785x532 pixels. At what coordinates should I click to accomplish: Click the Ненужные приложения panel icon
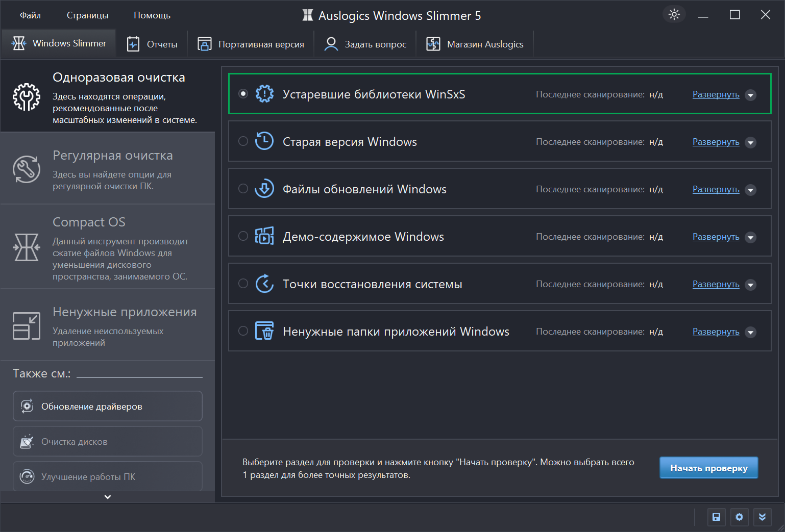tap(27, 326)
